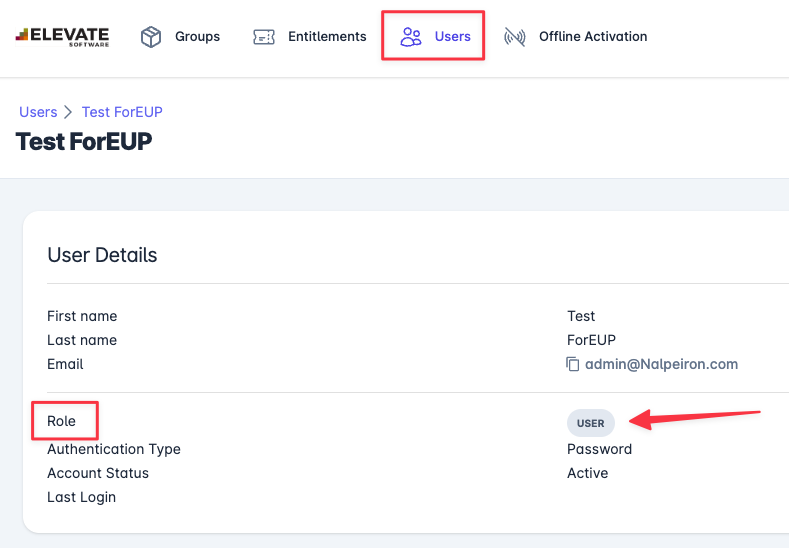
Task: Select the Users tab label
Action: click(452, 37)
